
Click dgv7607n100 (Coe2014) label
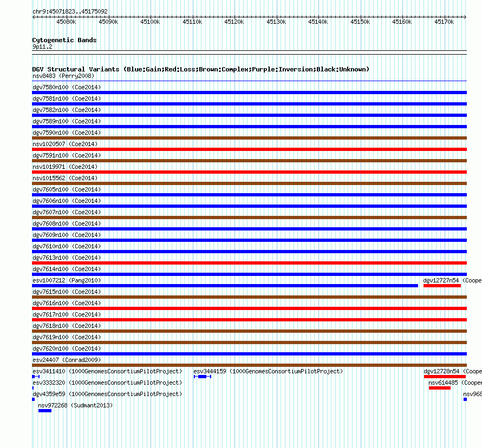click(67, 212)
